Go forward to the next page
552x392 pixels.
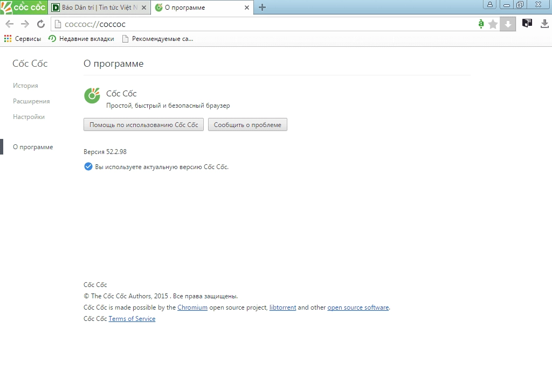coord(25,24)
